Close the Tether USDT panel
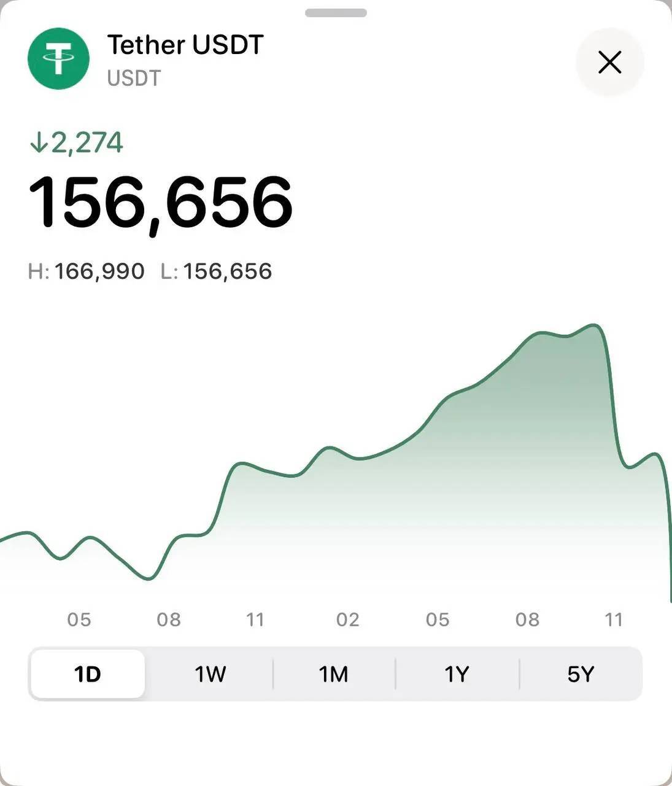Viewport: 672px width, 786px height. [609, 62]
